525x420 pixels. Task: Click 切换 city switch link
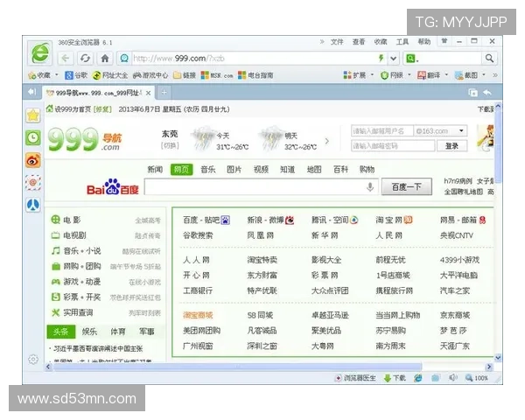click(x=170, y=146)
